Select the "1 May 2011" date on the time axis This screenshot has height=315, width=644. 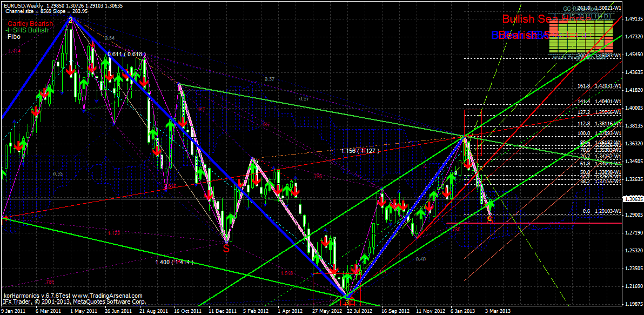83,311
